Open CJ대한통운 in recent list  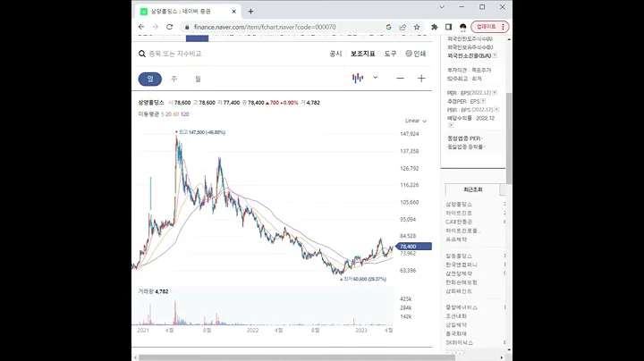[x=459, y=222]
